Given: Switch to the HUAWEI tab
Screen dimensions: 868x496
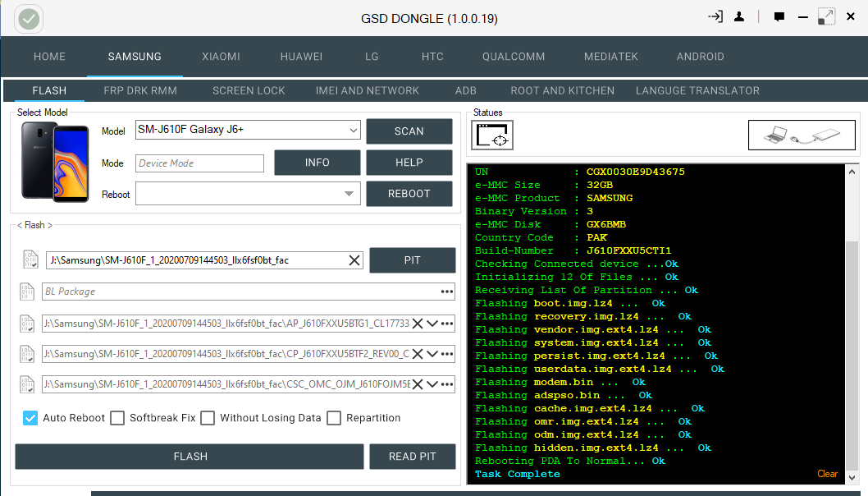Looking at the screenshot, I should pos(301,57).
